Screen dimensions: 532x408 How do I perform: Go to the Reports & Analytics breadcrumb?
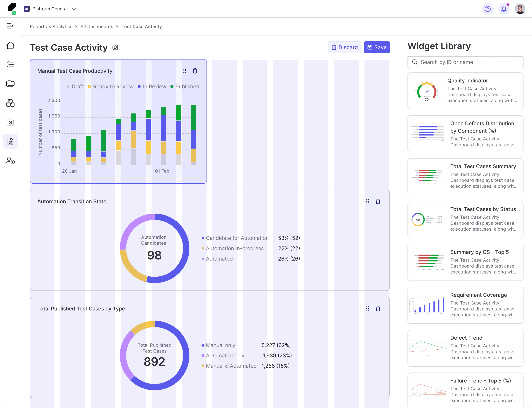(x=51, y=26)
